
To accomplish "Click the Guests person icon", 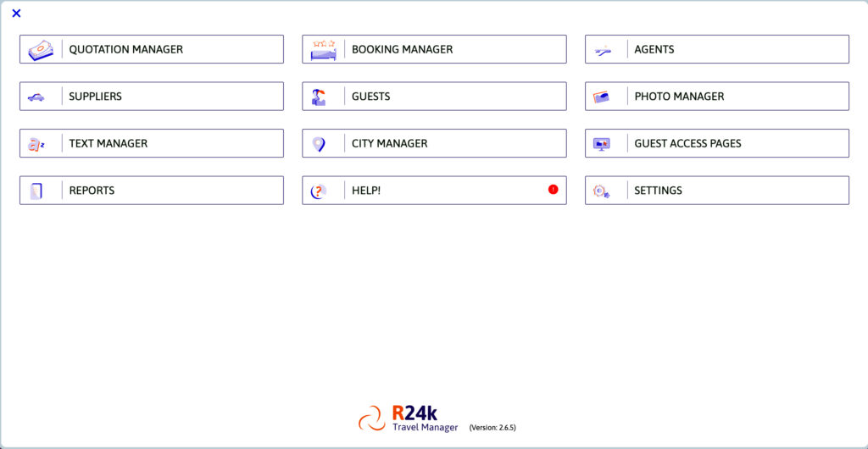I will coord(319,97).
